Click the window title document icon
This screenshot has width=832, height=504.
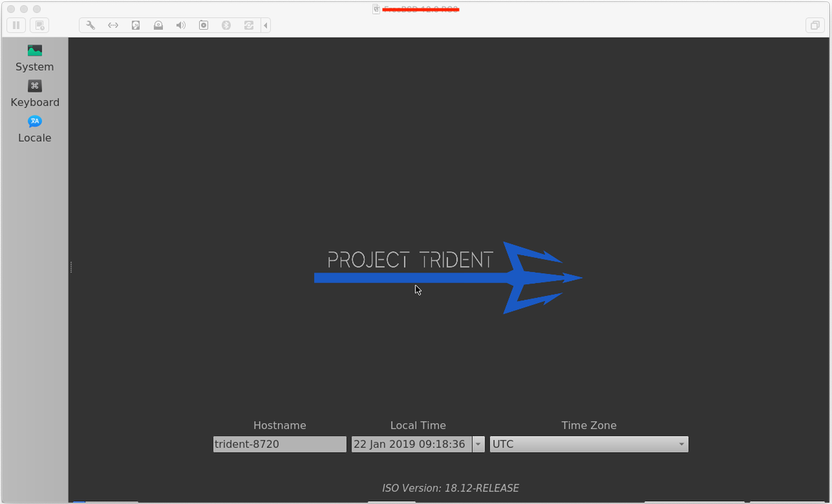[x=376, y=9]
